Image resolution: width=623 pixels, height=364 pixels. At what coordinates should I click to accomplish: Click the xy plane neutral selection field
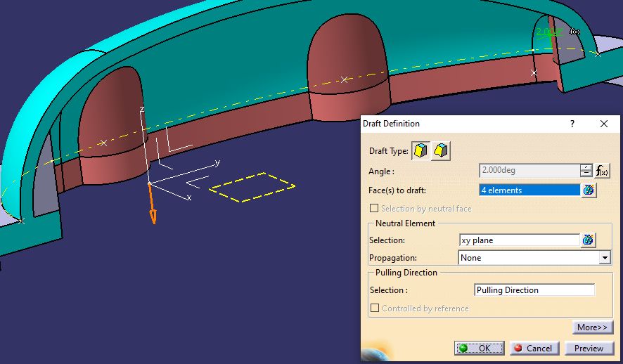518,240
